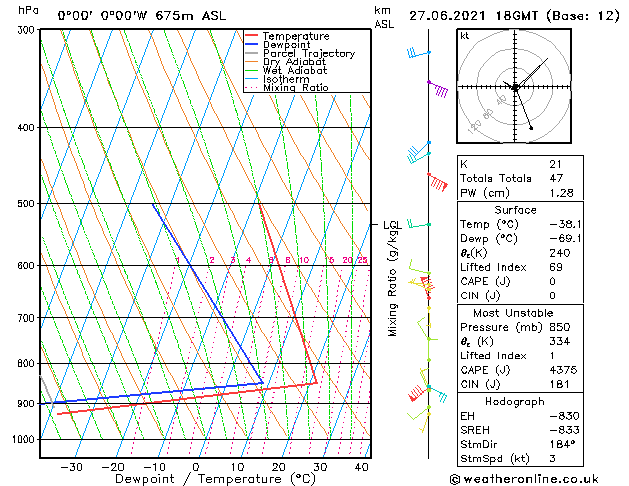Click the 'LCL' level marker label
Screen dimensions: 629x486
point(392,225)
